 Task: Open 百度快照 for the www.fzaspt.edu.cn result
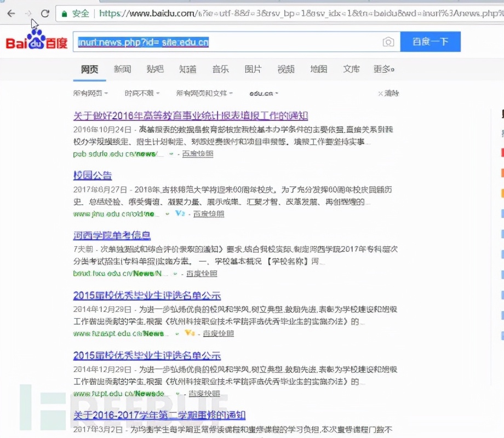coord(218,333)
